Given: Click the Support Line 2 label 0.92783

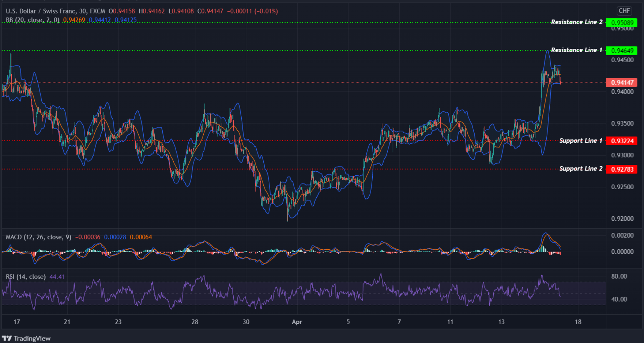Looking at the screenshot, I should [x=622, y=169].
